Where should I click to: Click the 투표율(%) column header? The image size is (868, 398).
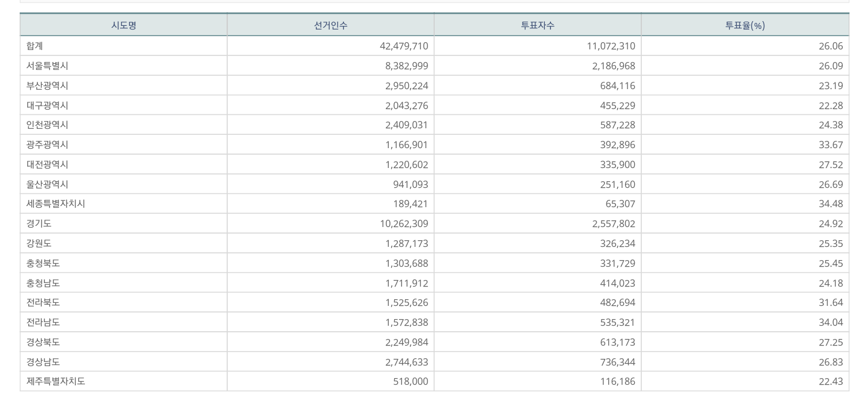pos(744,25)
